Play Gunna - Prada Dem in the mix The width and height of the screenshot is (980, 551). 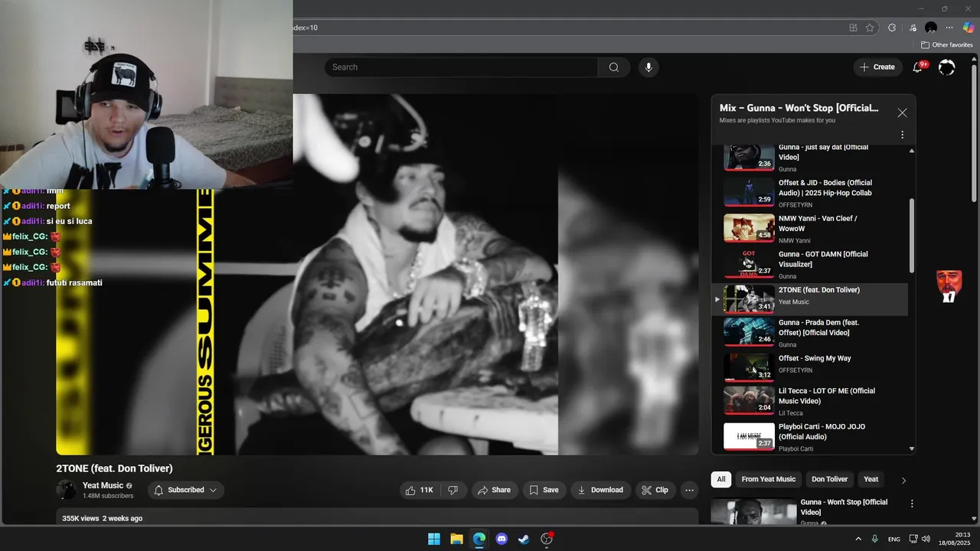click(810, 333)
